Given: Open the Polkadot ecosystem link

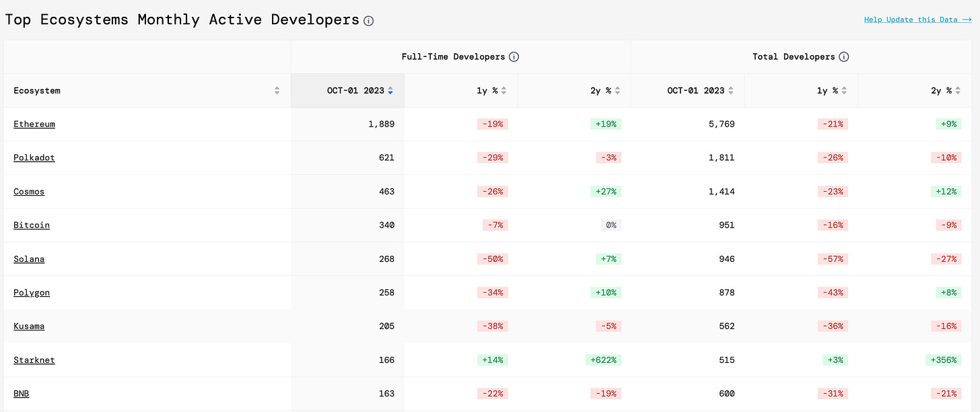Looking at the screenshot, I should (34, 158).
